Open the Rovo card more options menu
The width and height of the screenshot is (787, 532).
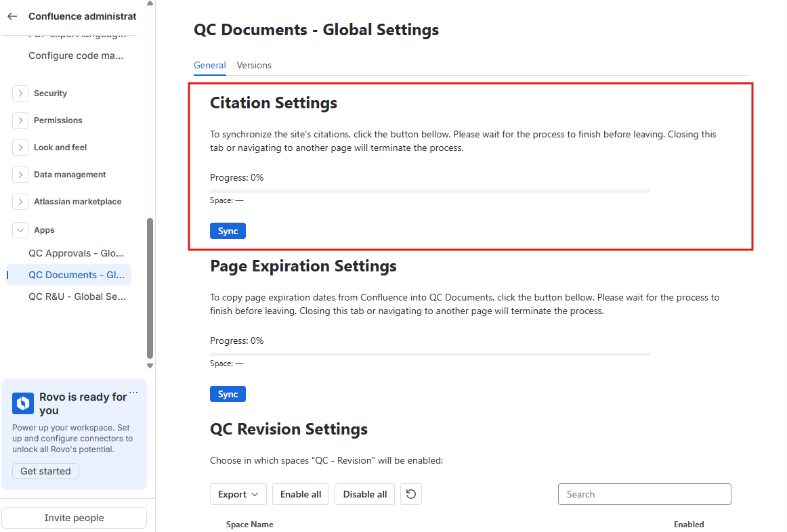tap(133, 392)
